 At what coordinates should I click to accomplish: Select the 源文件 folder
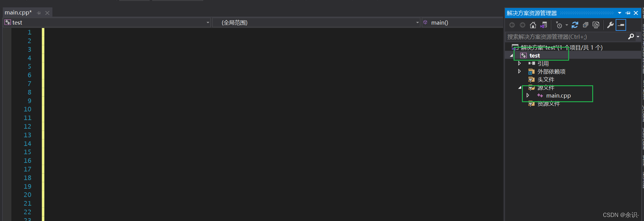point(546,87)
